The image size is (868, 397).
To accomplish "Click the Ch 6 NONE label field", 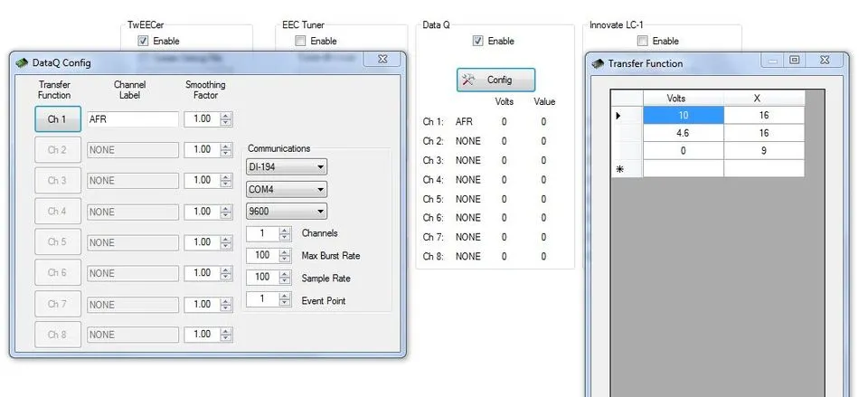I will [x=133, y=273].
